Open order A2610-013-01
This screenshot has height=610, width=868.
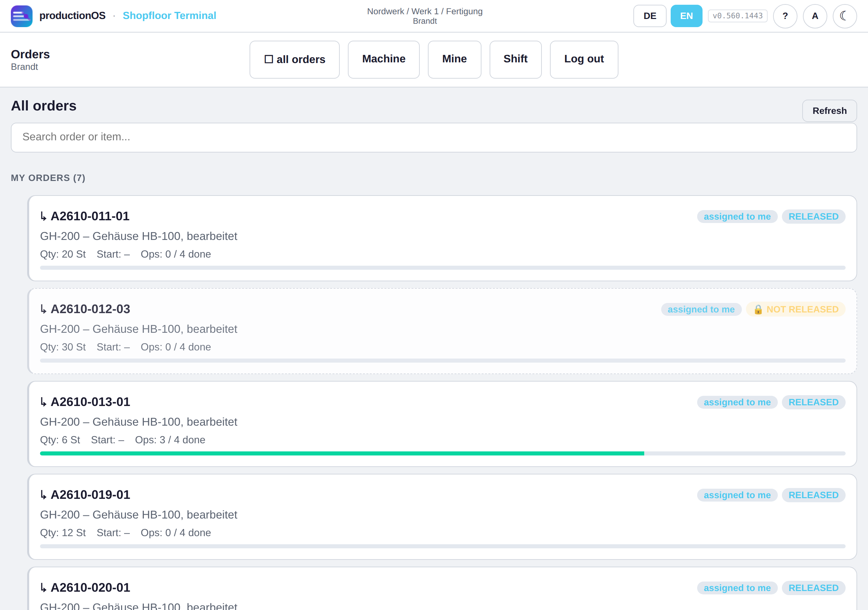[x=442, y=424]
